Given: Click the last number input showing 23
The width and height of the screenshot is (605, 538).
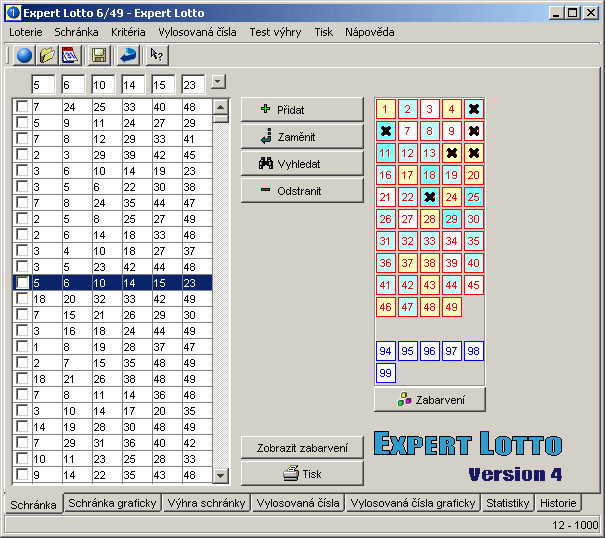Looking at the screenshot, I should pos(193,85).
